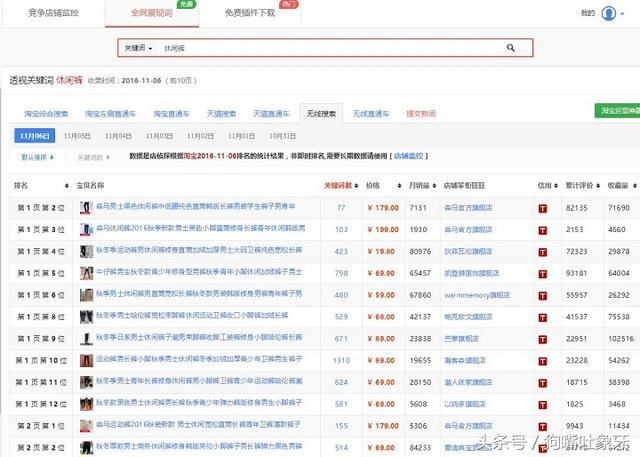Sort by the 关键词数 column header
The image size is (640, 457).
[x=341, y=186]
